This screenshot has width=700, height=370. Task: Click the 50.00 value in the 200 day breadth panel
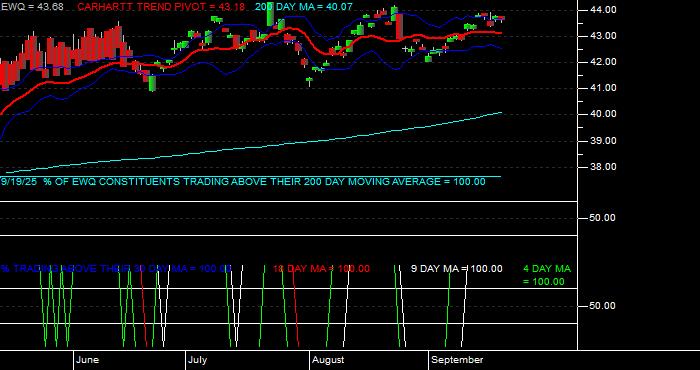(603, 218)
